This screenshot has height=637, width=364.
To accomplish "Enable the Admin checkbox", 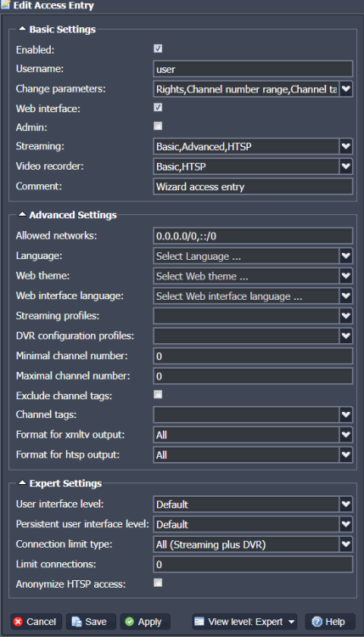I will point(158,126).
